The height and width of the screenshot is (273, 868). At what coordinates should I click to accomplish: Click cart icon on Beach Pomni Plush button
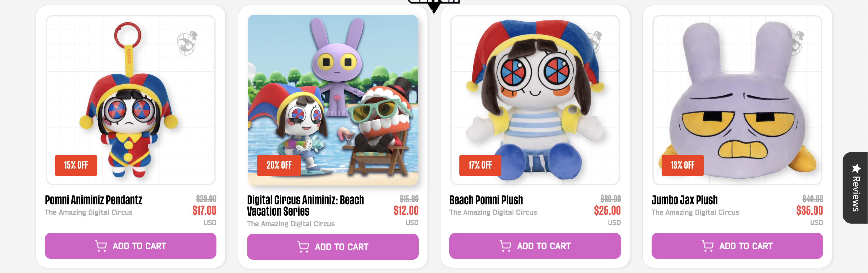(505, 246)
